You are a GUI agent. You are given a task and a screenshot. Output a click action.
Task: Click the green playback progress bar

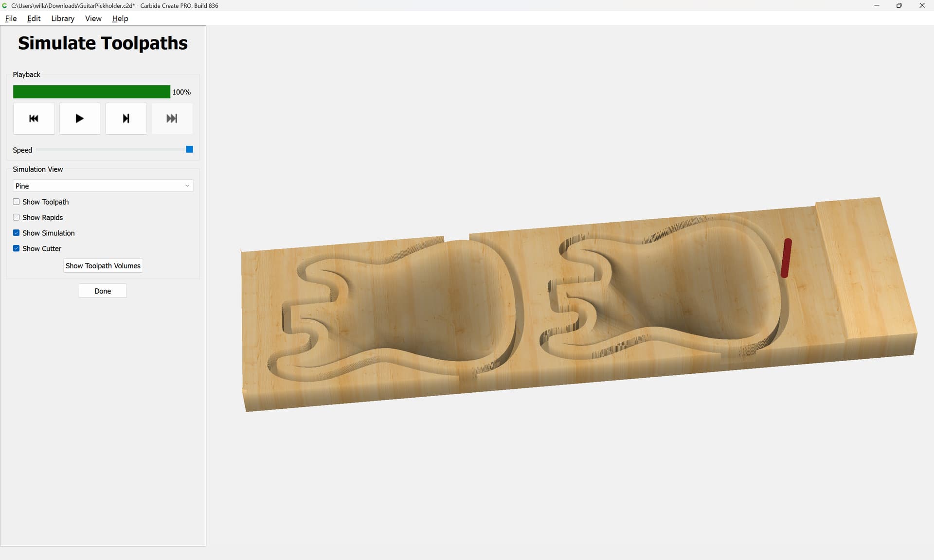(91, 92)
